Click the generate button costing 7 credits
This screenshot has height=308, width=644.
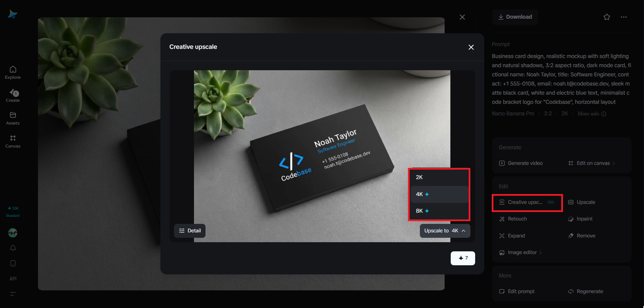tap(463, 258)
